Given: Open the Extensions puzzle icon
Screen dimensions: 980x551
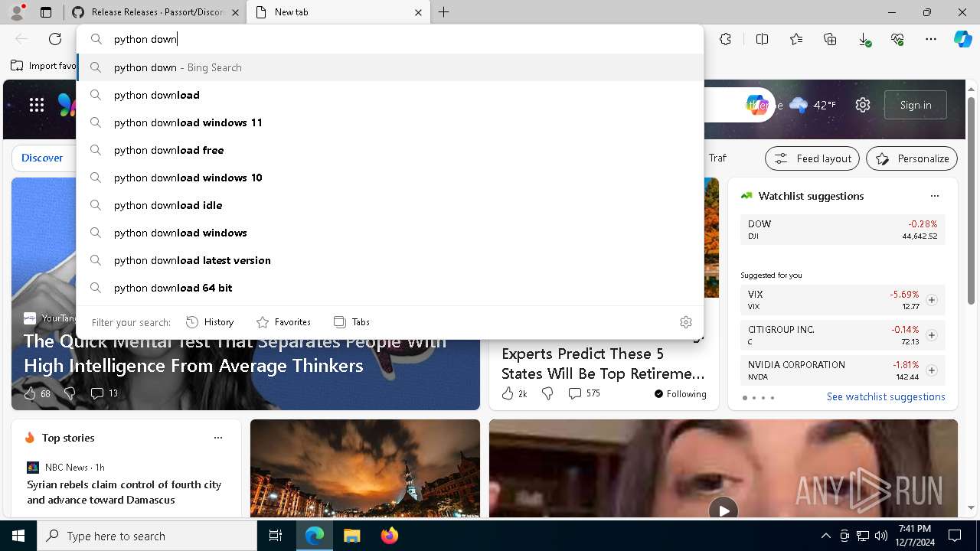Looking at the screenshot, I should tap(725, 39).
